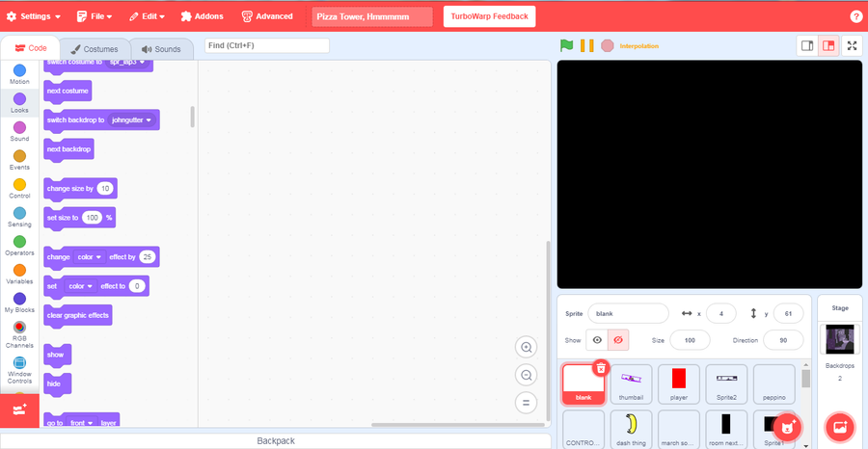Select the Variables block category
The height and width of the screenshot is (449, 868).
coord(19,275)
